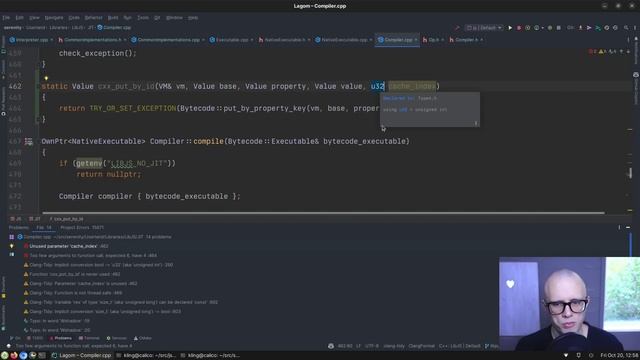Click the UTF-8 encoding status bar entry
The image size is (640, 360).
tap(371, 346)
